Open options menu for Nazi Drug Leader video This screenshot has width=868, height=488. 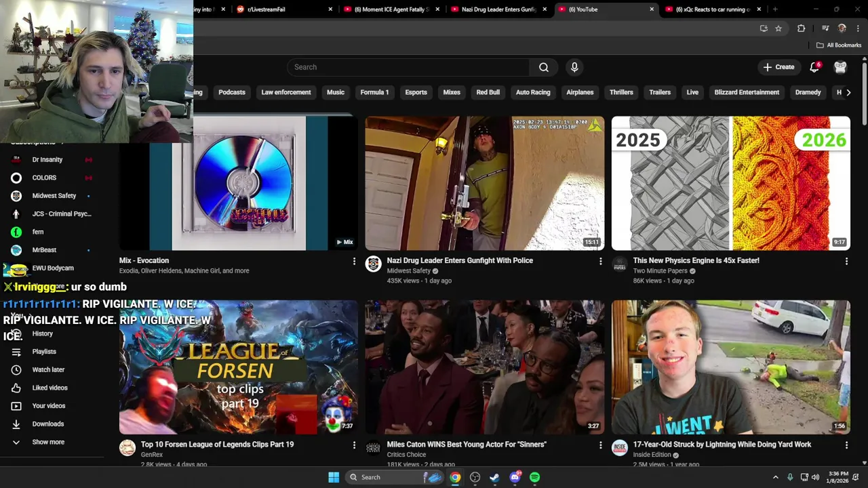600,261
